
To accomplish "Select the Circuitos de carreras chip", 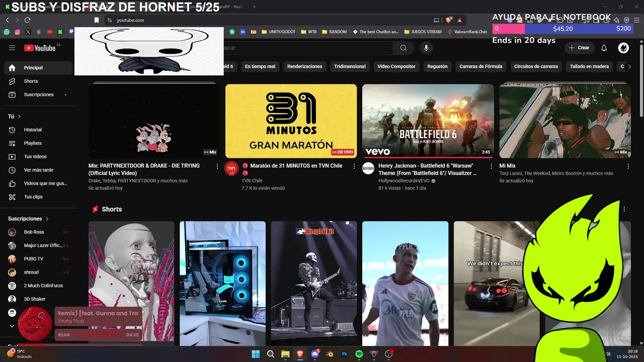I will pyautogui.click(x=536, y=66).
